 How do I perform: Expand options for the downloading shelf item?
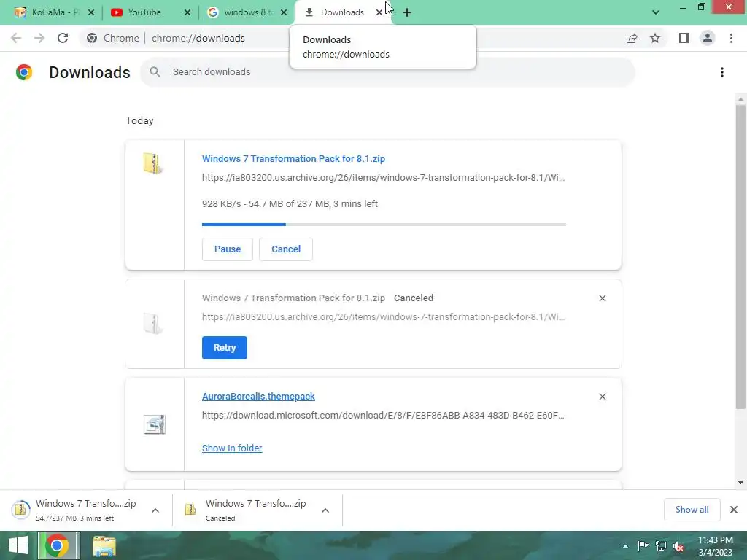[x=155, y=510]
